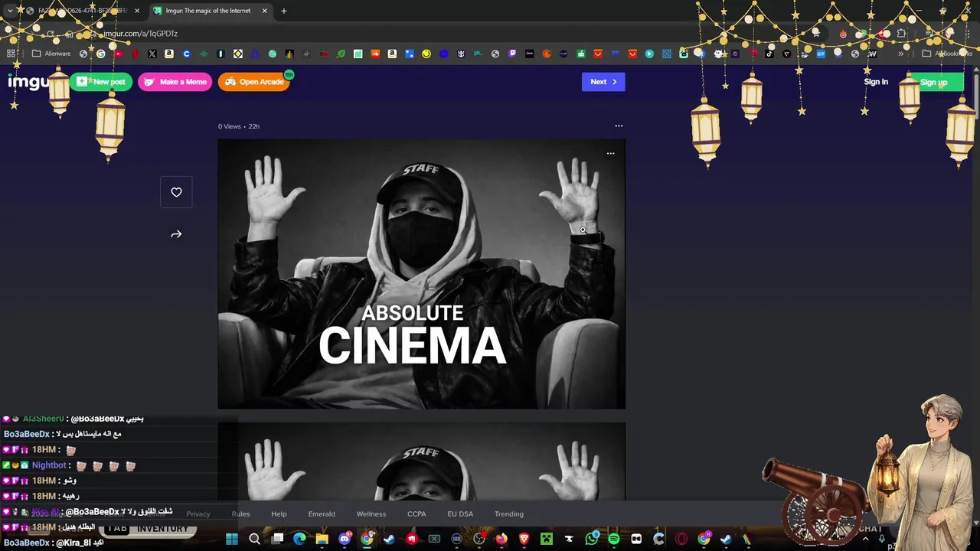Open the Google bookmark
The height and width of the screenshot is (551, 980).
[101, 54]
